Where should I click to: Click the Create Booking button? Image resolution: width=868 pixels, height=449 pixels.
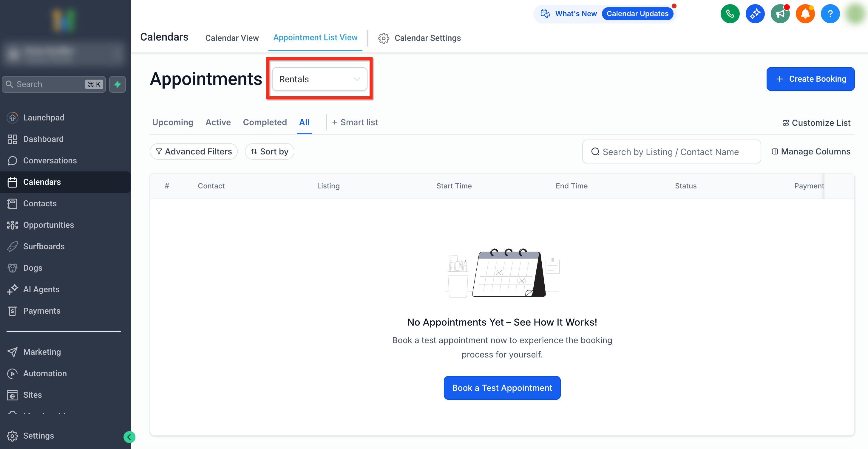tap(810, 79)
